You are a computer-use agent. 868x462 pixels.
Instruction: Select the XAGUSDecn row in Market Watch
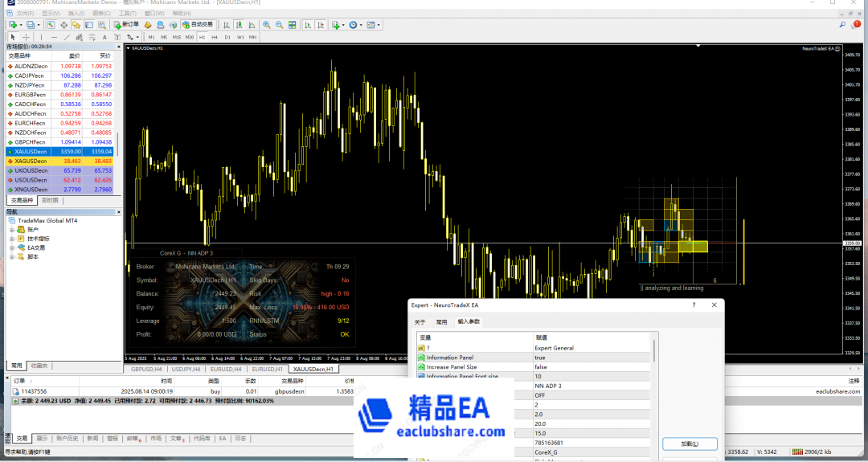pos(60,161)
